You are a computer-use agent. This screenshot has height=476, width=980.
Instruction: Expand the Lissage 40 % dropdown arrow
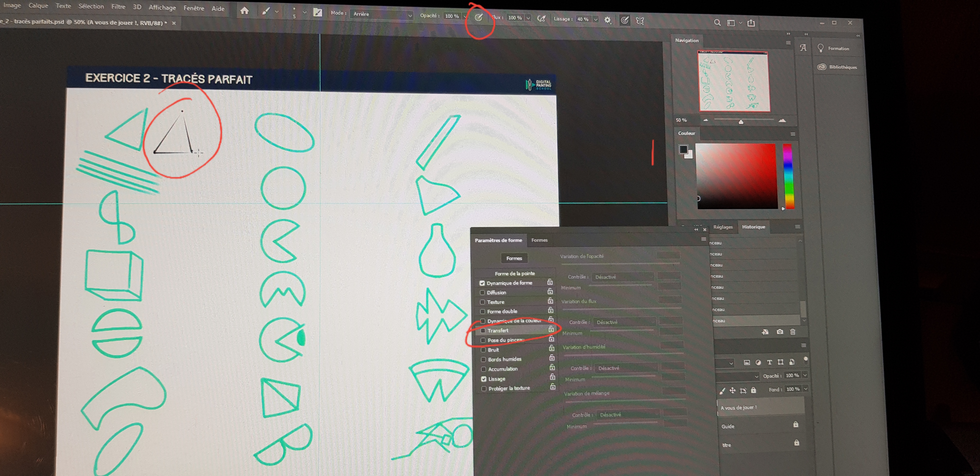click(x=596, y=19)
